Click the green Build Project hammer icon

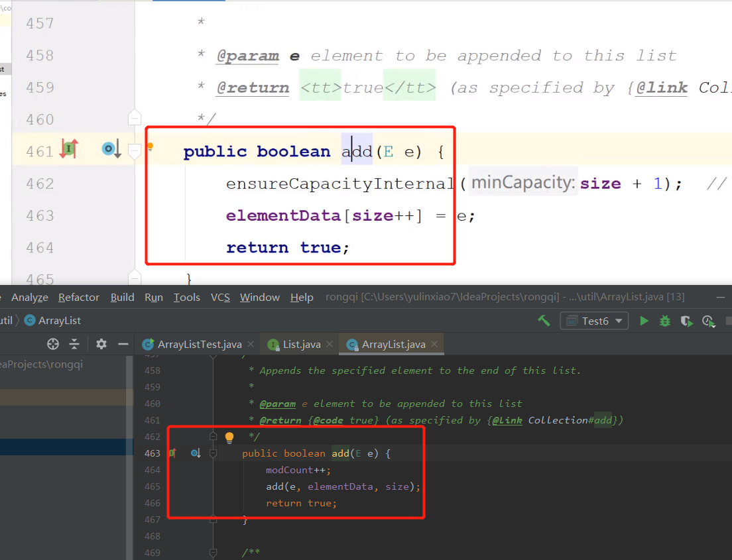(544, 321)
